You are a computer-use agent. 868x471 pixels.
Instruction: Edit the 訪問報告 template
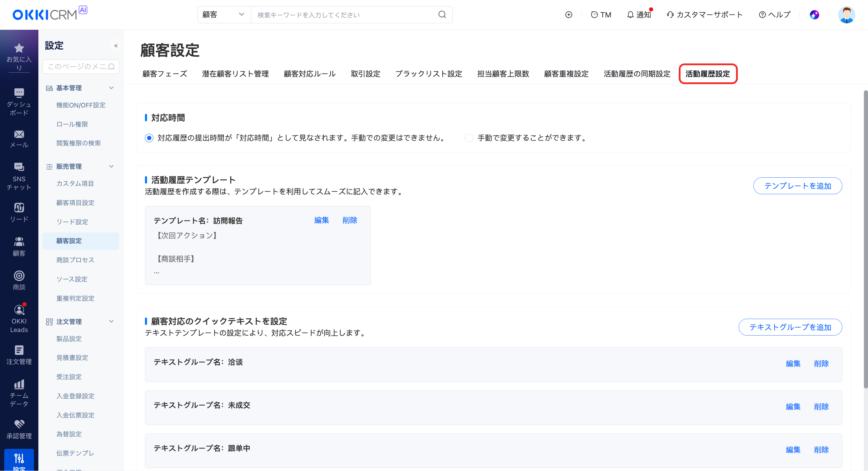[x=322, y=220]
